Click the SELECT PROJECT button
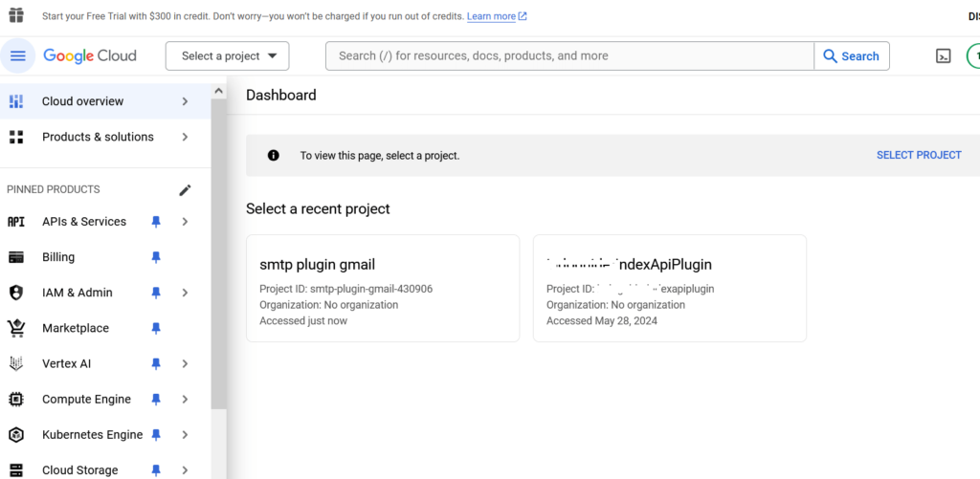 tap(918, 155)
